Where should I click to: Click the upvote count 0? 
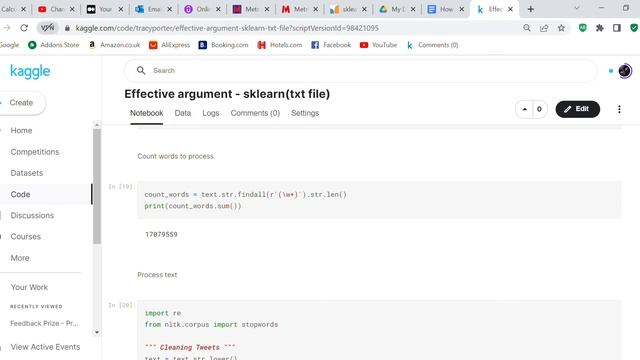coord(539,109)
